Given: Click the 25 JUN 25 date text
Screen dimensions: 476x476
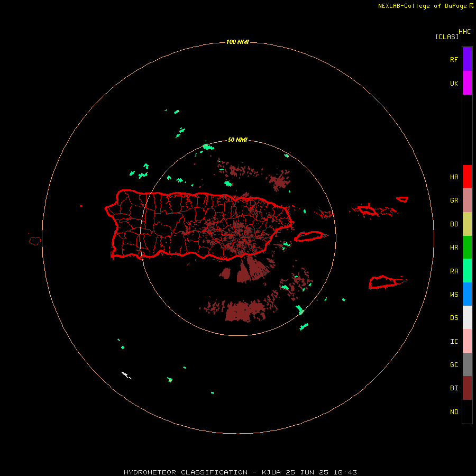Looking at the screenshot, I should [x=307, y=472].
